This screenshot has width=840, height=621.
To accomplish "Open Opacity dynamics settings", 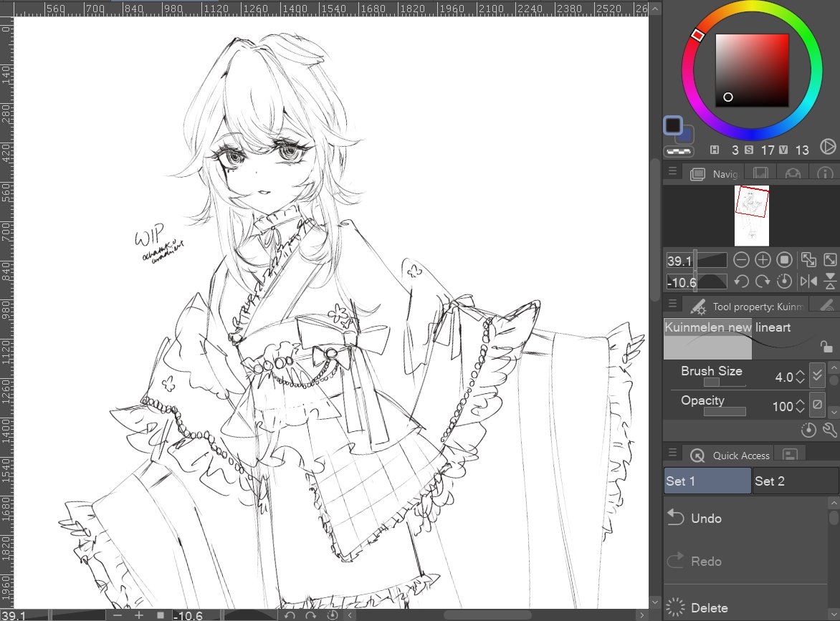I will [817, 404].
